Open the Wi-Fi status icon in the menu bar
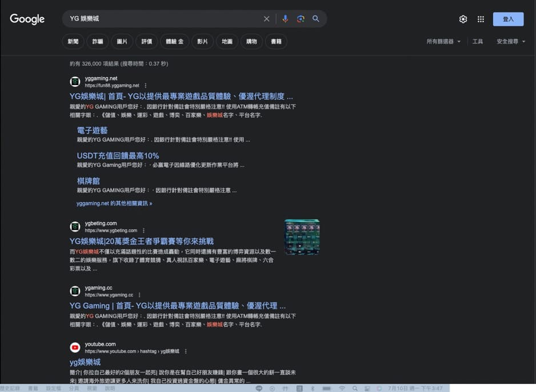 342,388
